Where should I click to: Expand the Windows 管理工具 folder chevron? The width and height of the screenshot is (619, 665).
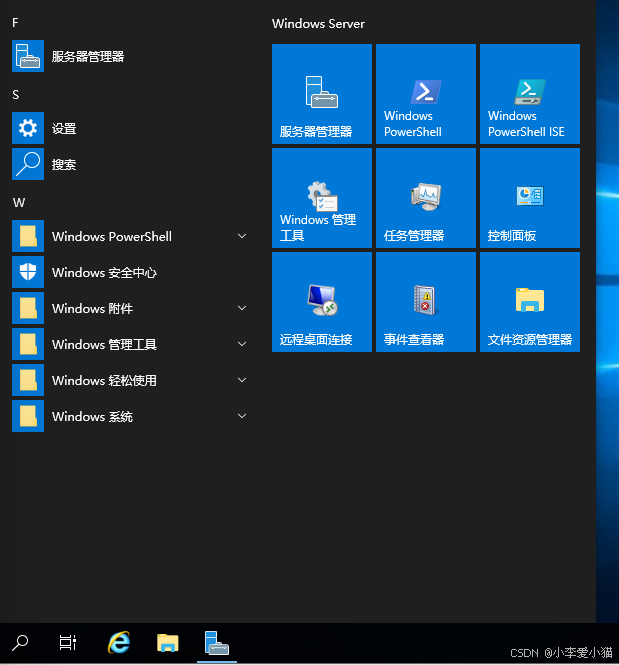pyautogui.click(x=242, y=344)
